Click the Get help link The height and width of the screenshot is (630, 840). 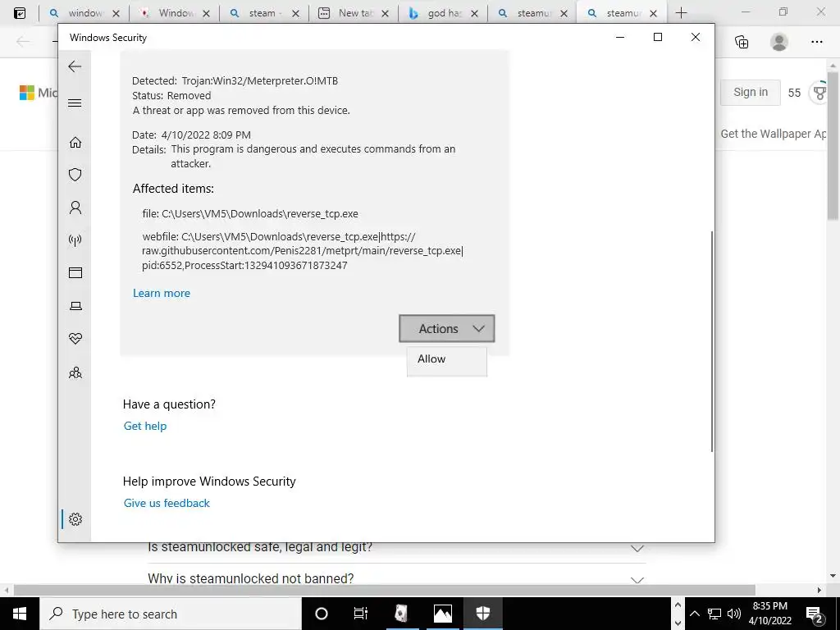tap(145, 426)
